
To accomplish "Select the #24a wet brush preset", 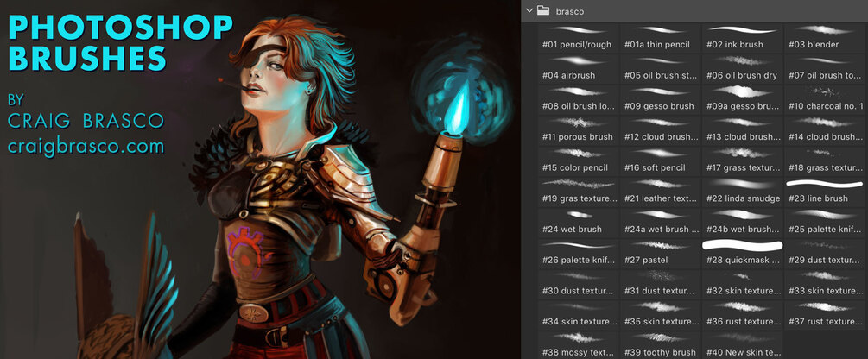I will [661, 223].
